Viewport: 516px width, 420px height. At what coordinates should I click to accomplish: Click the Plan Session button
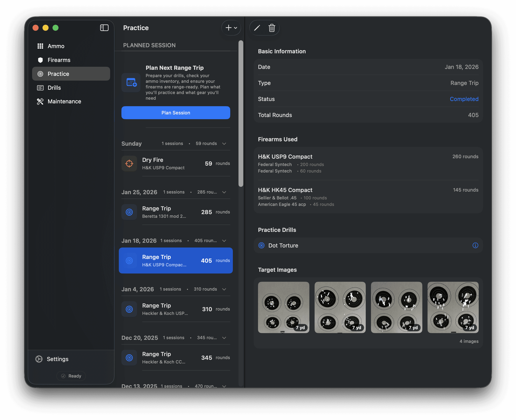point(175,112)
